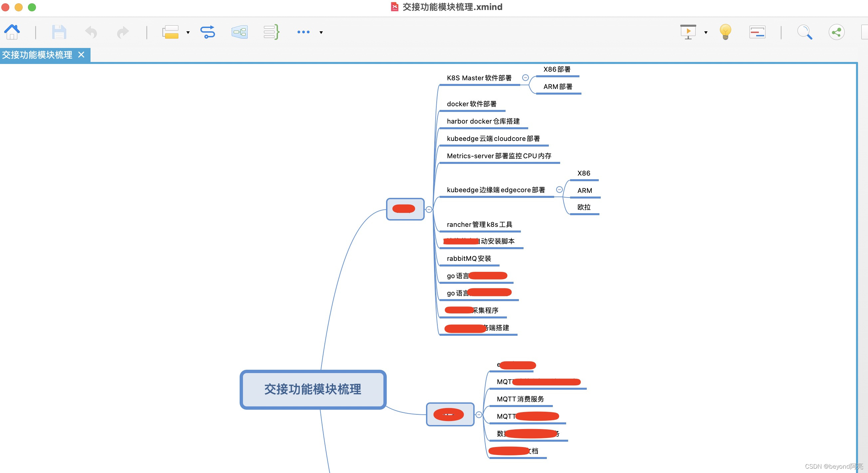
Task: Click the magnifier Search icon
Action: [805, 32]
